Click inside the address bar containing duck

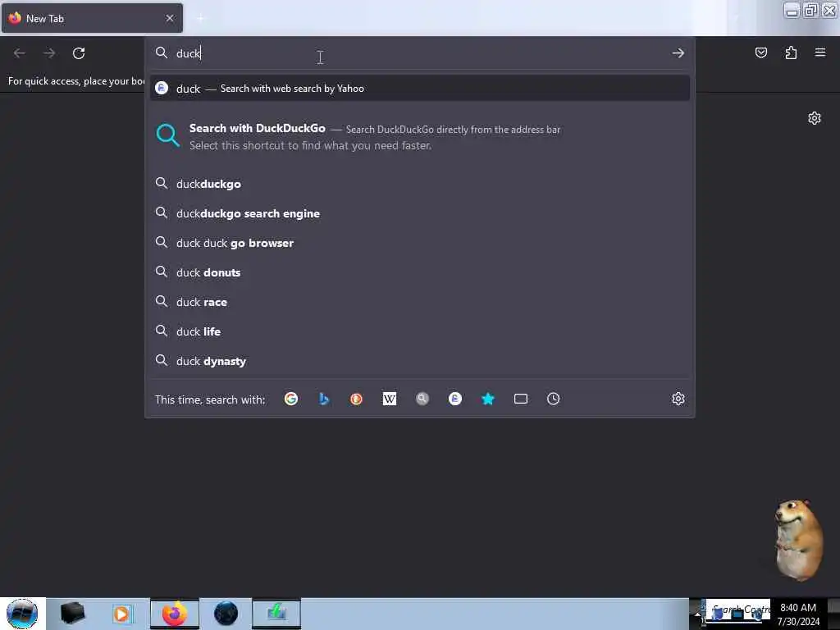[x=419, y=53]
